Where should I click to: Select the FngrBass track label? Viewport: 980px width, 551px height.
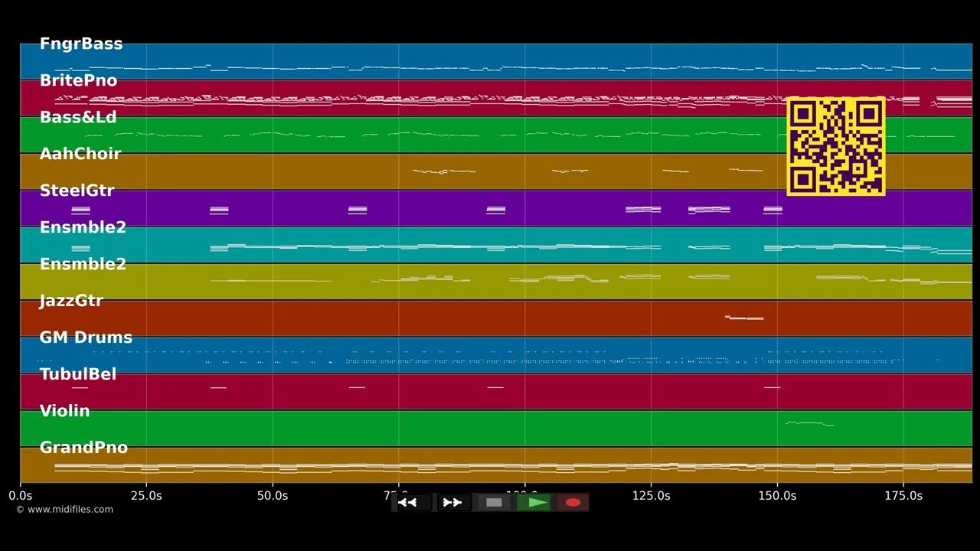tap(81, 44)
